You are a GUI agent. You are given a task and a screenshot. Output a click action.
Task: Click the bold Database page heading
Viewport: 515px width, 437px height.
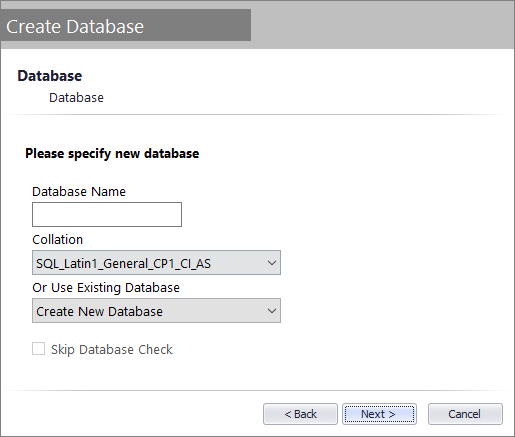click(x=50, y=76)
